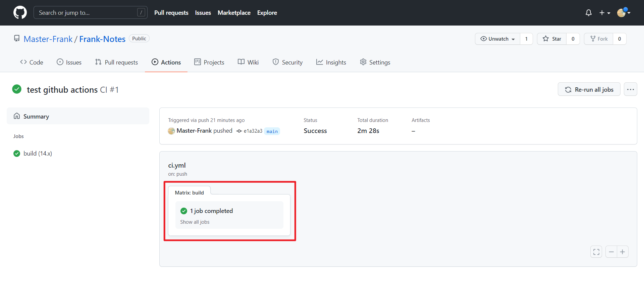
Task: Switch to the Security tab
Action: [287, 62]
